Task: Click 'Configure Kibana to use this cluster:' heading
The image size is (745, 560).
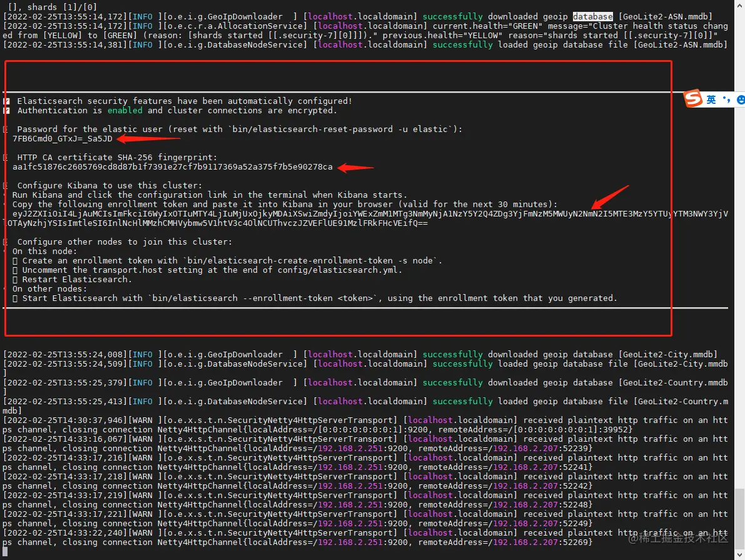Action: [109, 185]
